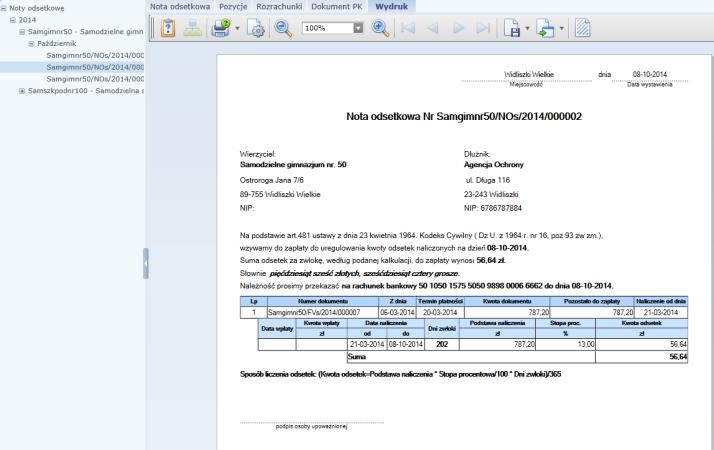This screenshot has height=450, width=714.
Task: Click the heading Nota odsetkowa Nr Samgimnr50/NOs/2014/000002
Action: pyautogui.click(x=464, y=117)
